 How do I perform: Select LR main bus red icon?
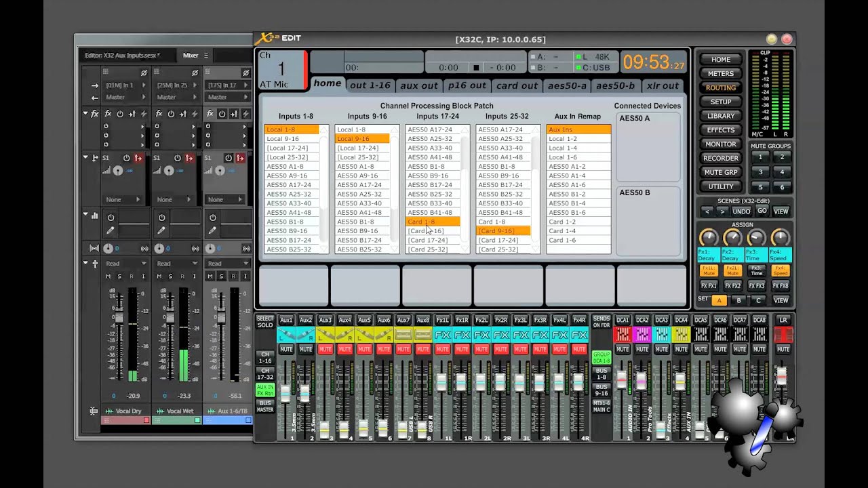783,334
